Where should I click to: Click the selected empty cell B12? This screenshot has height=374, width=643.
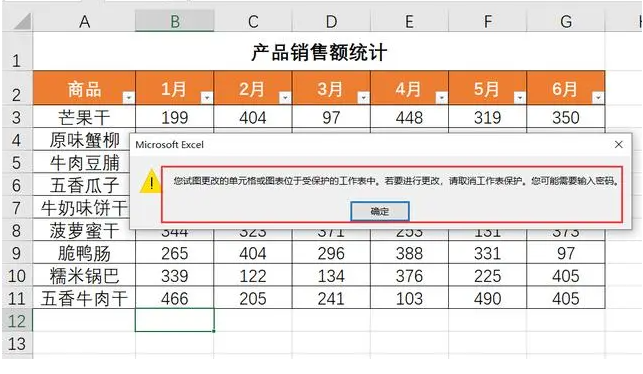click(175, 320)
